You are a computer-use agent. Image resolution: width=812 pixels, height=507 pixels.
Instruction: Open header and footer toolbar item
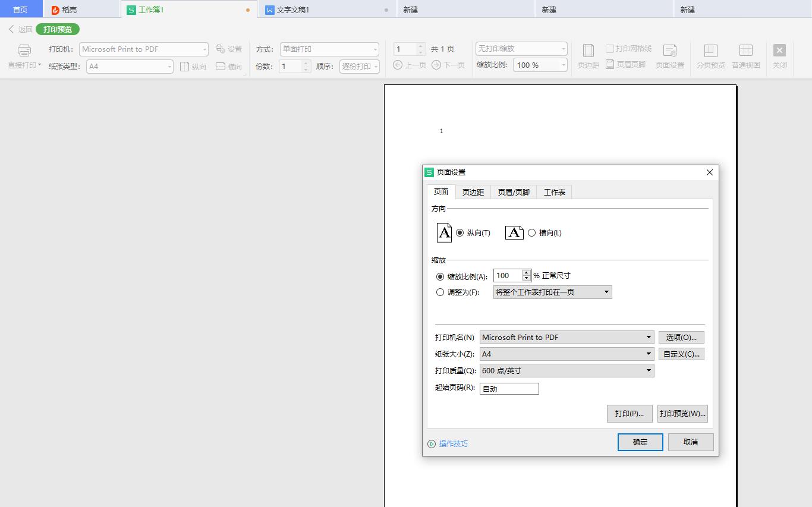point(625,64)
